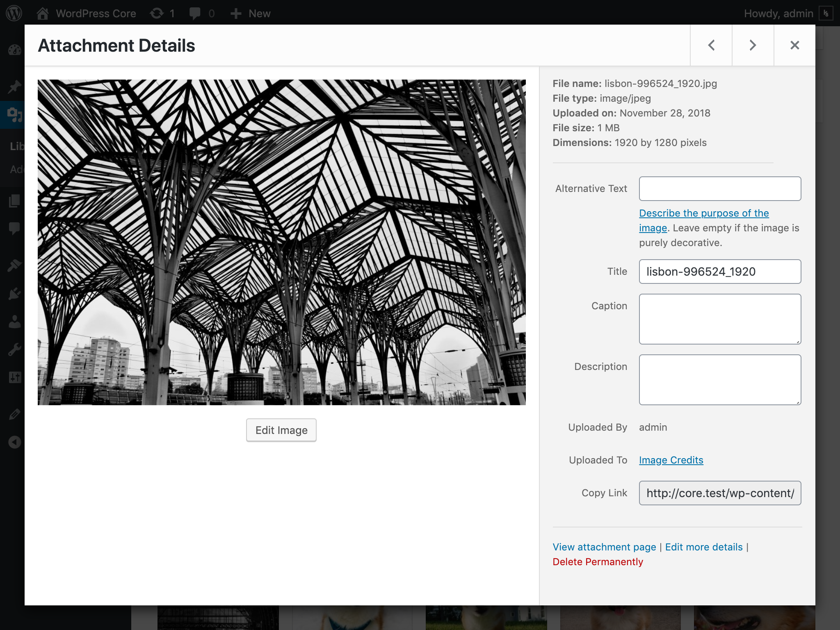The height and width of the screenshot is (630, 840).
Task: Click the Lisbon station image preview
Action: pyautogui.click(x=281, y=242)
